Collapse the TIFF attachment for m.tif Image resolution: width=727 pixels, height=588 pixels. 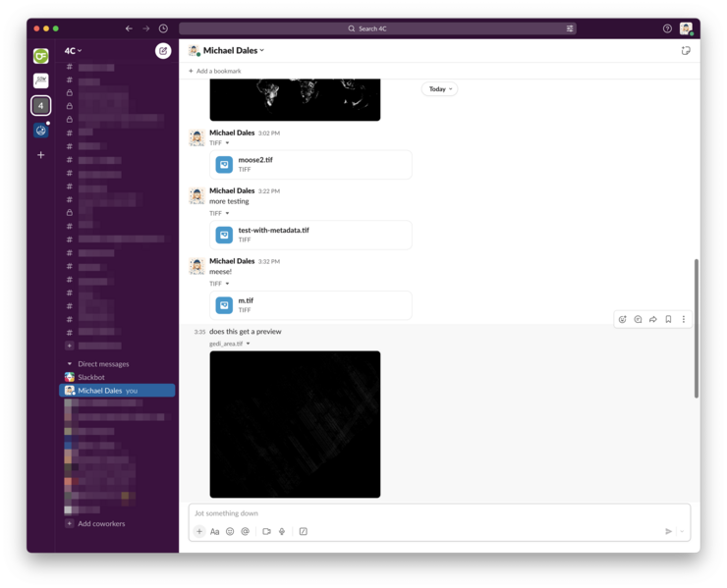(x=227, y=284)
